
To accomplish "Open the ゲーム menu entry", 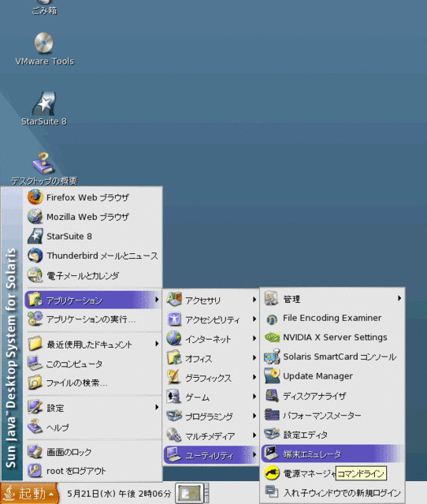I will click(x=212, y=397).
